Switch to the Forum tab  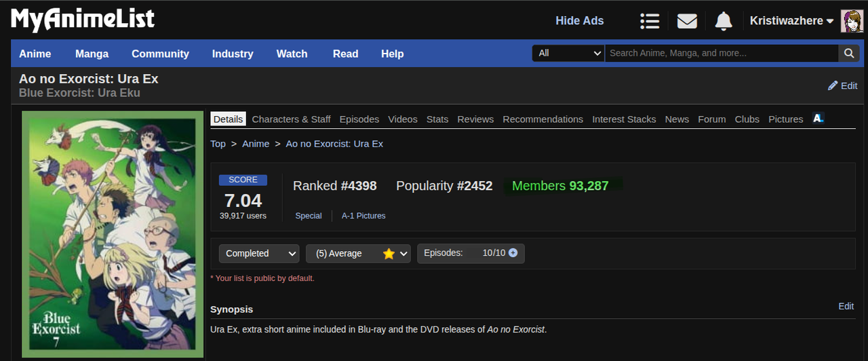tap(712, 119)
